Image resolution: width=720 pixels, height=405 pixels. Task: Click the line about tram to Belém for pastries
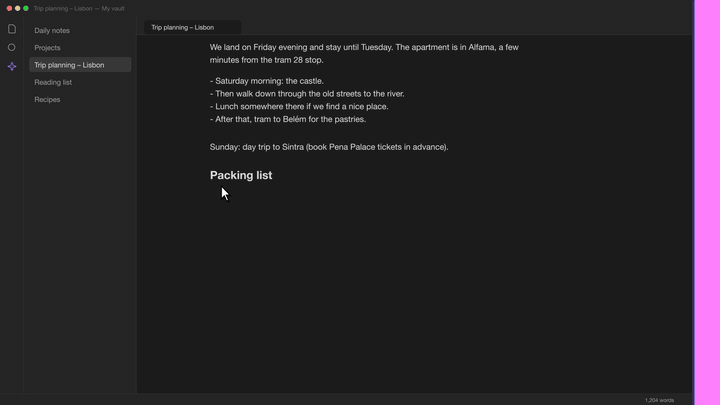288,119
